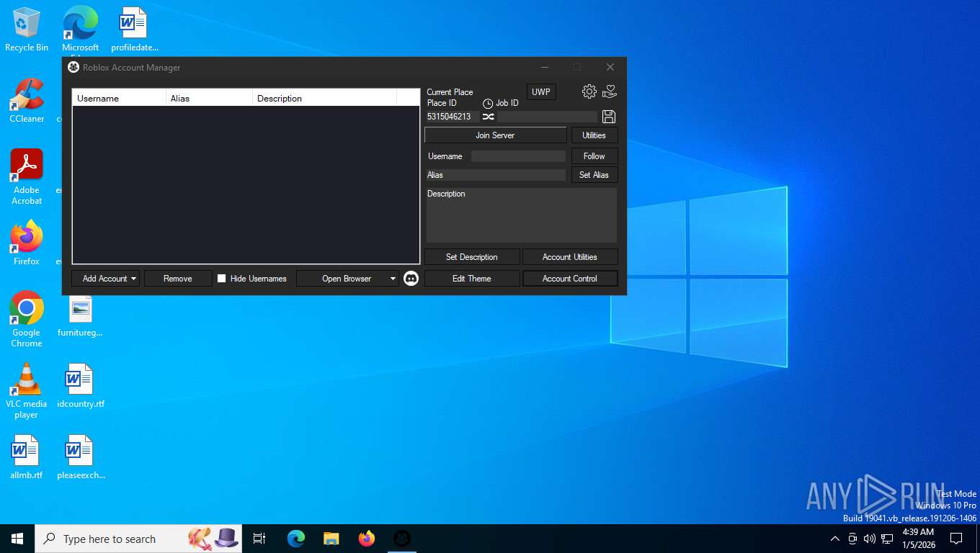Click the Username column header
Image resolution: width=980 pixels, height=553 pixels.
click(x=119, y=98)
